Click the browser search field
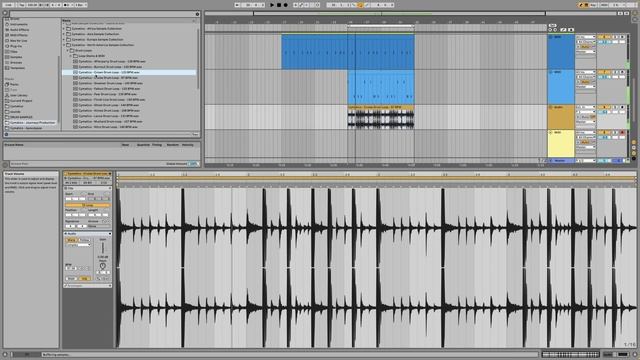The width and height of the screenshot is (640, 360). pyautogui.click(x=102, y=14)
